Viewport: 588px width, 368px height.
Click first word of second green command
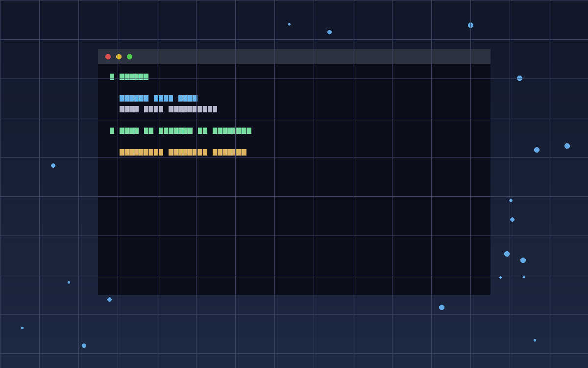click(129, 131)
